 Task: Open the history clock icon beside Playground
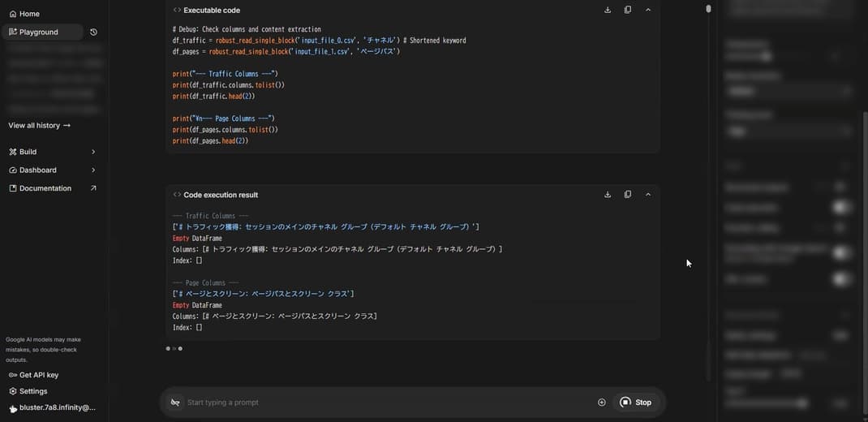tap(93, 32)
